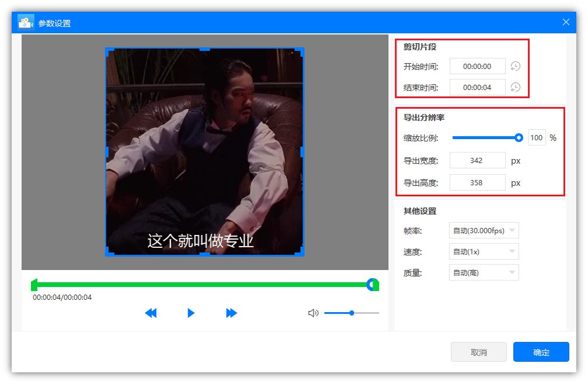Open the frame rate dropdown 自动(30.000fps)
The image size is (588, 384).
483,230
